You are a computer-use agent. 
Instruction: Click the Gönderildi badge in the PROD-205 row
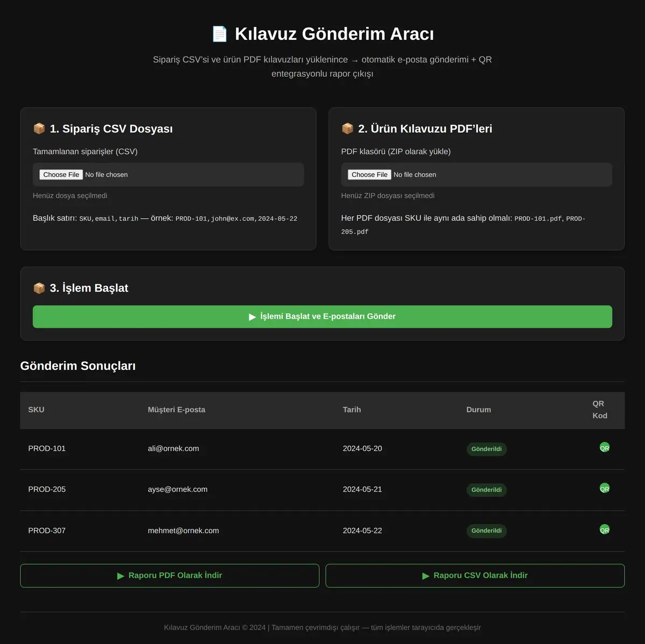486,490
